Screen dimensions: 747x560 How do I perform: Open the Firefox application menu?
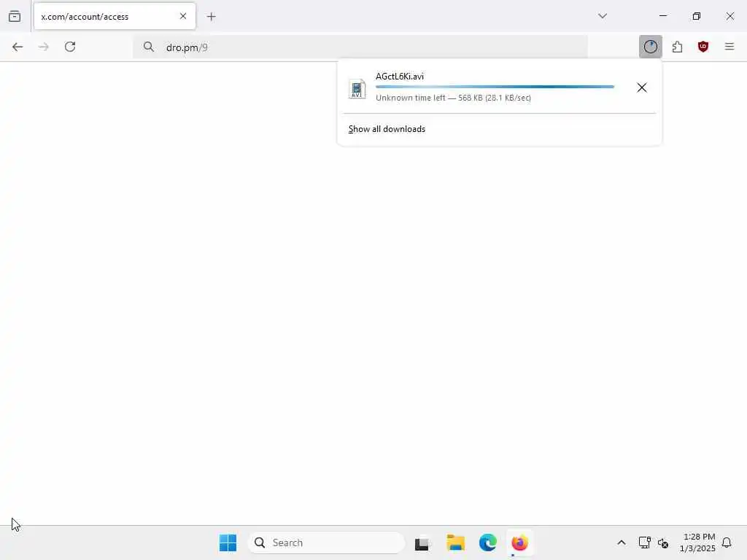coord(729,47)
